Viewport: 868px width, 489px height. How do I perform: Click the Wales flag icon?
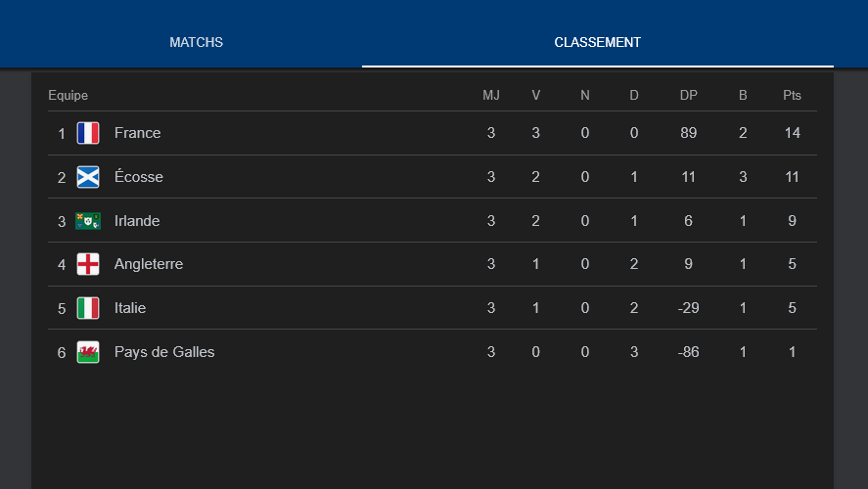[88, 352]
